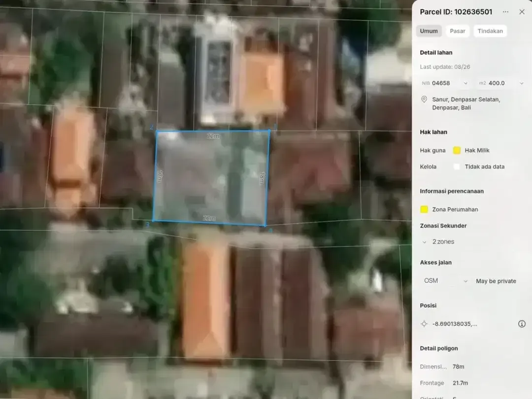Close the Parcel ID panel
Viewport: 532px width, 399px height.
[522, 12]
